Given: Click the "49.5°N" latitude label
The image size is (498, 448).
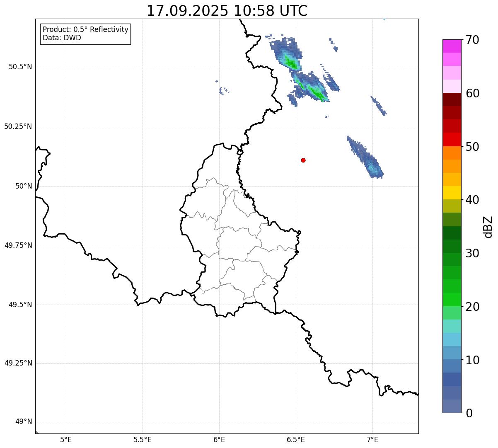Looking at the screenshot, I should click(20, 305).
